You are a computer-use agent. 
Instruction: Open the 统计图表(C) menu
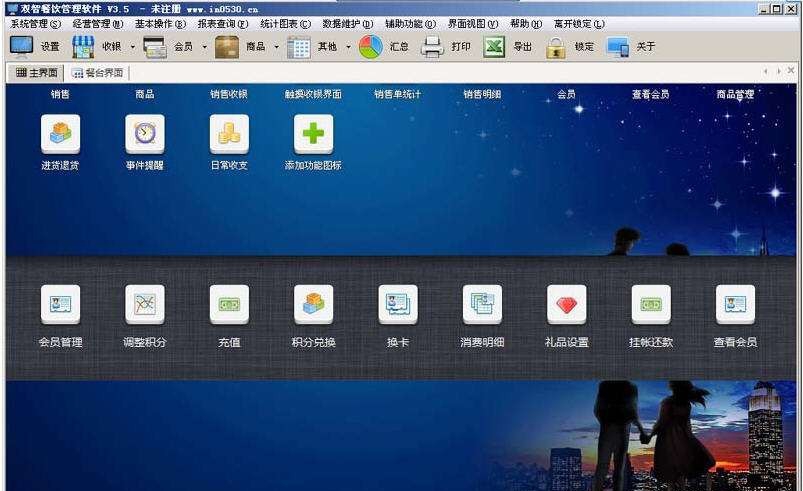285,24
